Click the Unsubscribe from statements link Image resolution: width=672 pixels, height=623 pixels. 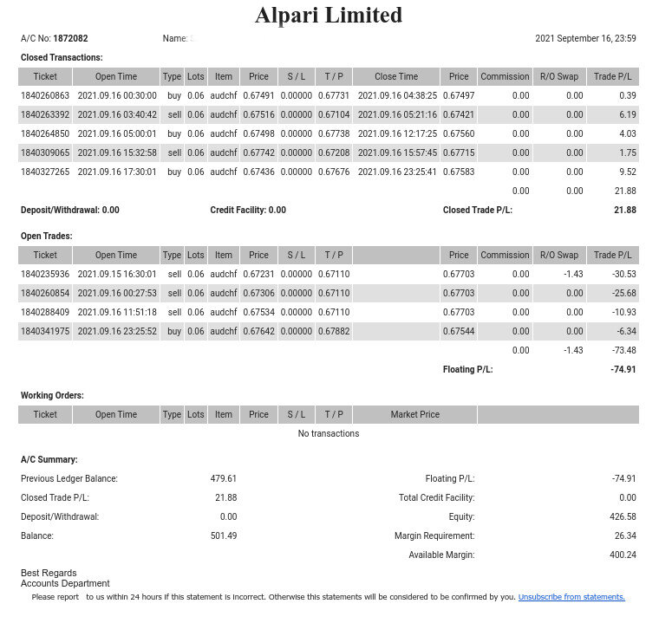(571, 597)
